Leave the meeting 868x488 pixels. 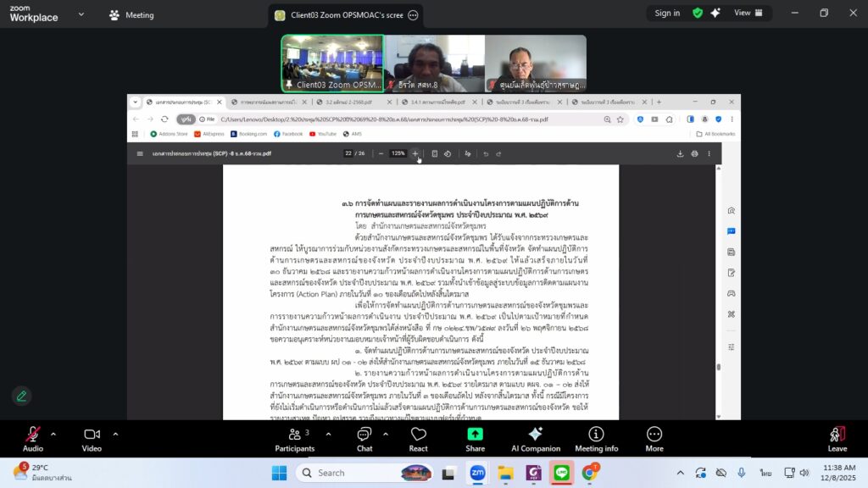(837, 438)
